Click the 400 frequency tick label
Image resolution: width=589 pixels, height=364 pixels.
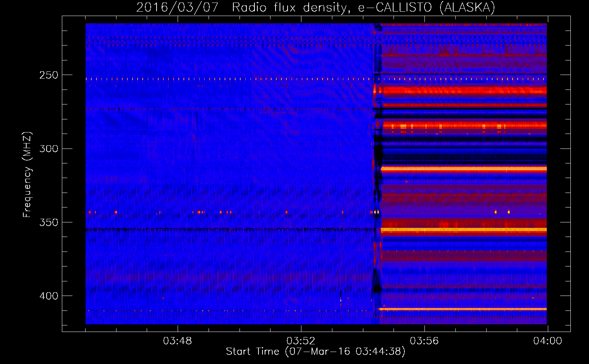(49, 296)
